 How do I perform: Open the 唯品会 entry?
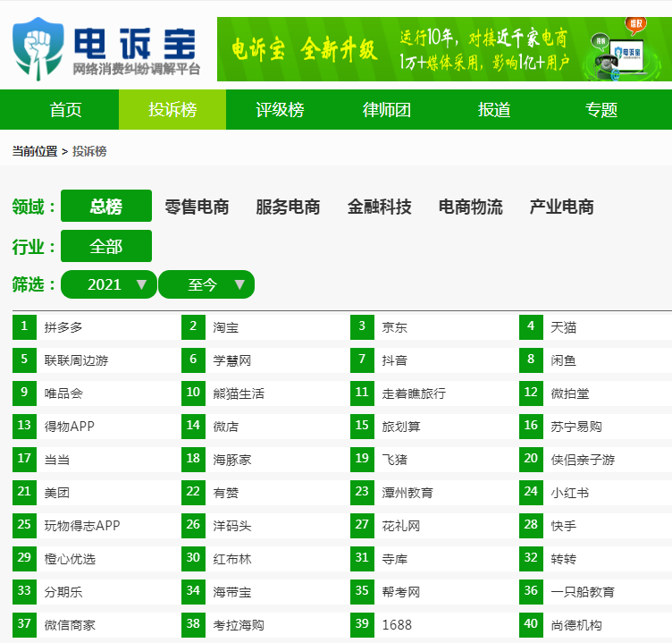tap(63, 393)
